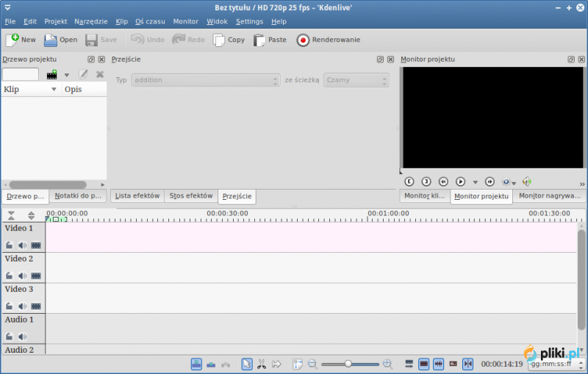Viewport: 588px width, 374px height.
Task: Click the project tree search field
Action: [21, 74]
